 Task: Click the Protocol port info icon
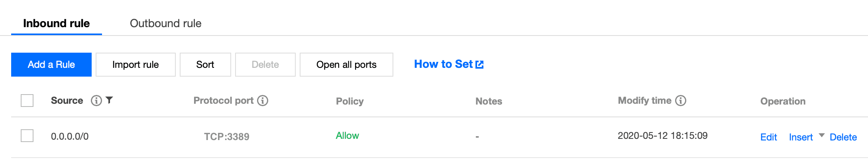(263, 101)
